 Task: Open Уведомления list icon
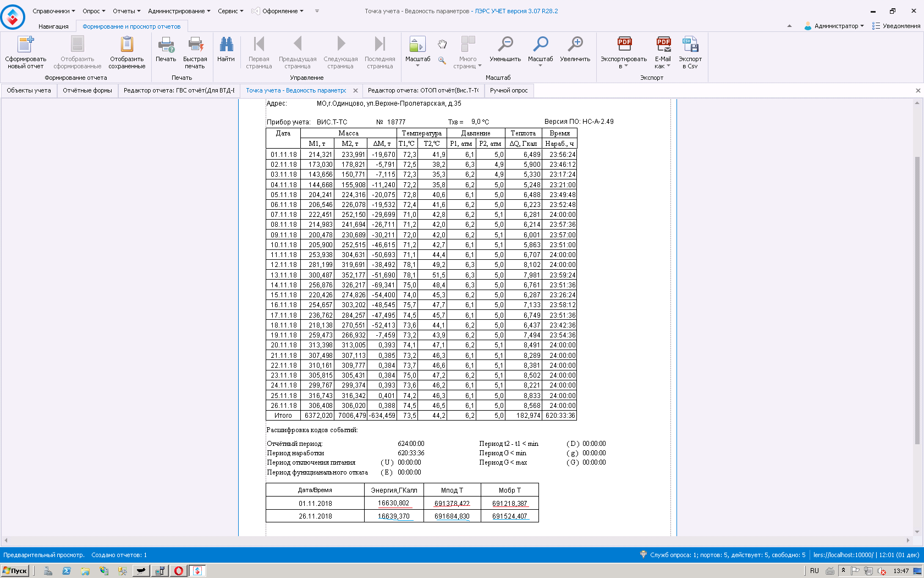click(x=876, y=26)
